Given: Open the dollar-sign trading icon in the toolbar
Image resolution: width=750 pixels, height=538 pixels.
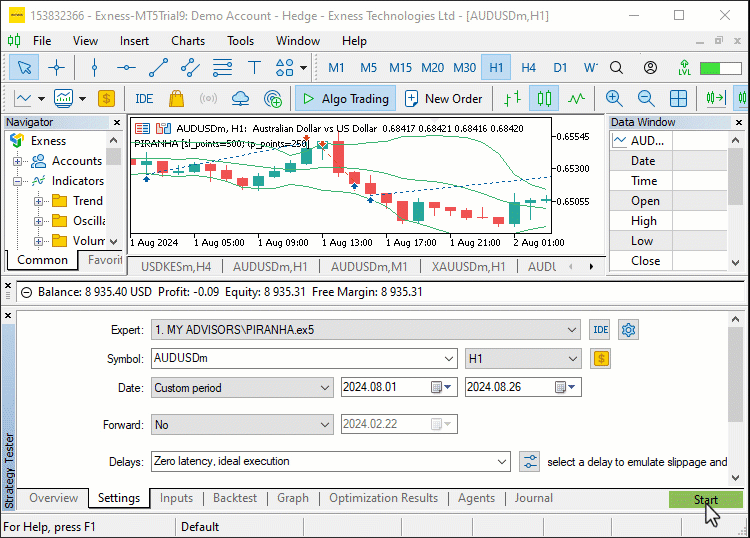Looking at the screenshot, I should click(x=106, y=99).
